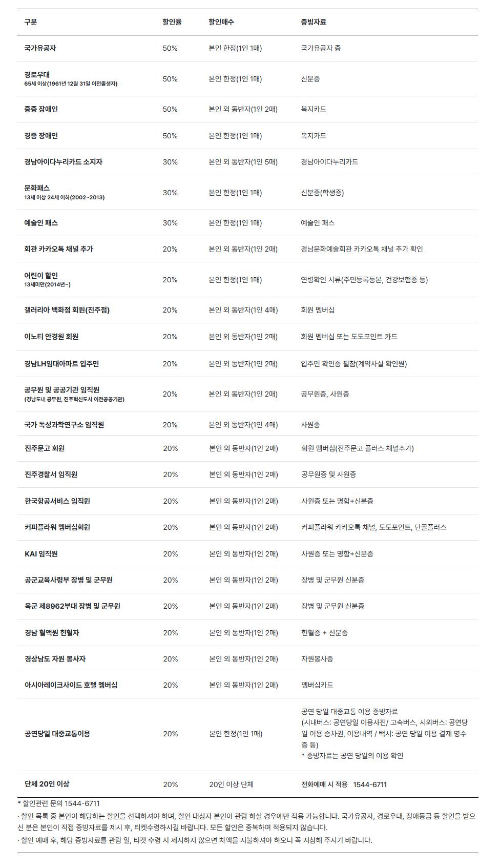
Task: Select 회관 카카오톡 채널 추가 row
Action: coord(247,249)
